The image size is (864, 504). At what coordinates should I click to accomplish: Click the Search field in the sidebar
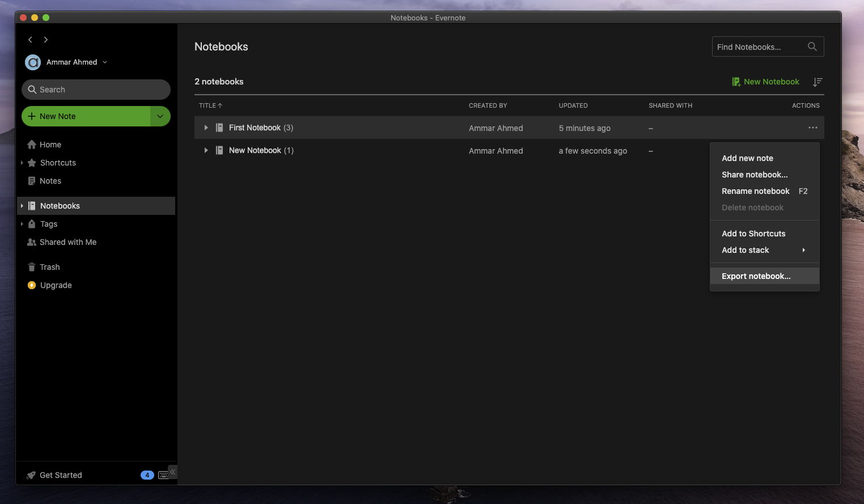pos(96,90)
